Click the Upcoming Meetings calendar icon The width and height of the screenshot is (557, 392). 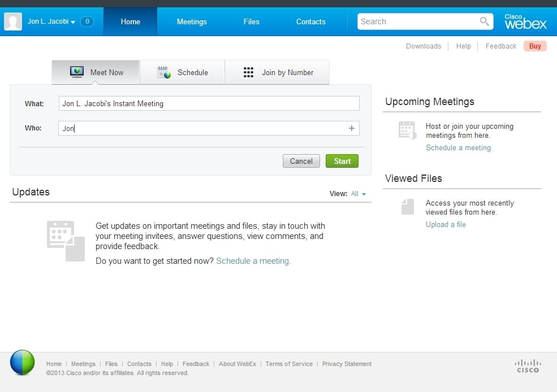point(407,130)
